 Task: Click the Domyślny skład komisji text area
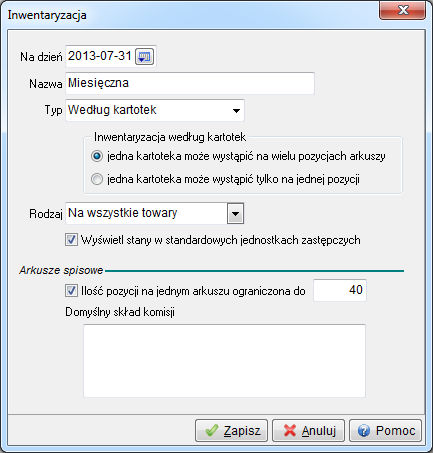224,361
